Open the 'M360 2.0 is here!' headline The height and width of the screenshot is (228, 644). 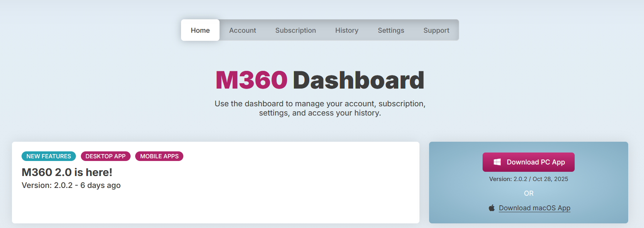67,172
